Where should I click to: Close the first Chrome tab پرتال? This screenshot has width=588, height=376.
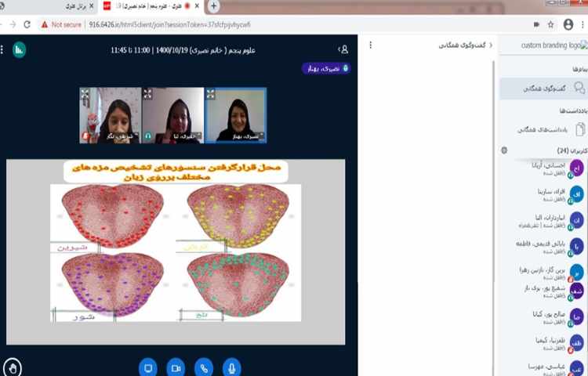91,6
